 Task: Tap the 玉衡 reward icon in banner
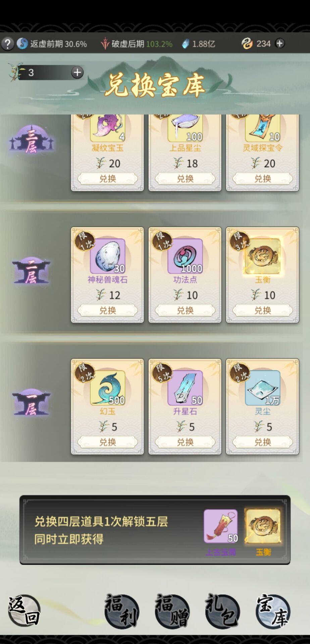tap(263, 526)
